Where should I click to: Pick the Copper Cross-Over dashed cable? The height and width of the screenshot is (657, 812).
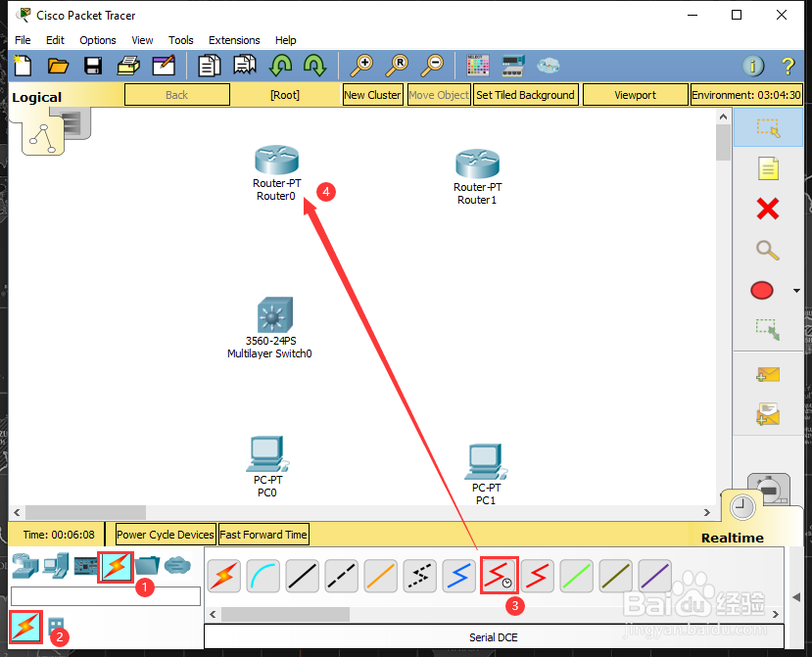click(x=342, y=576)
